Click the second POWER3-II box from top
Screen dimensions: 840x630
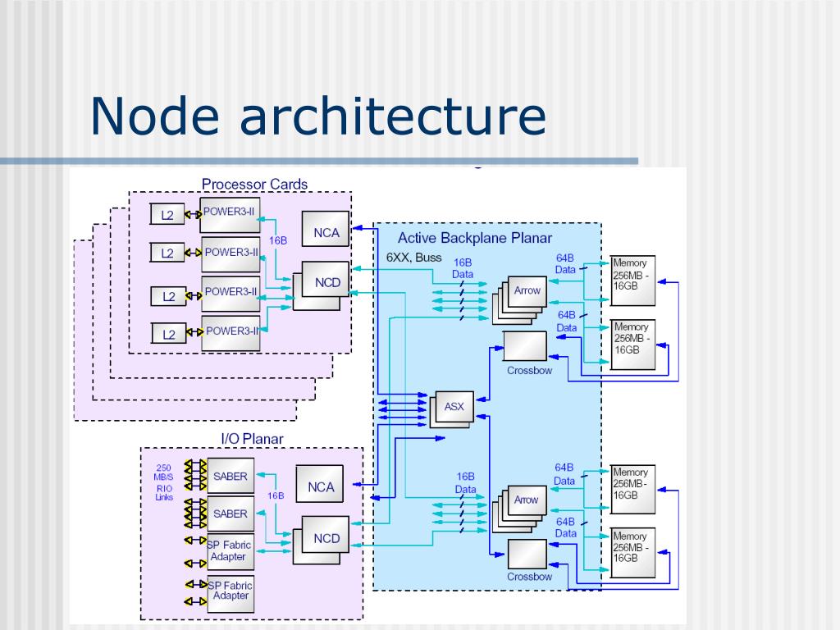click(231, 254)
